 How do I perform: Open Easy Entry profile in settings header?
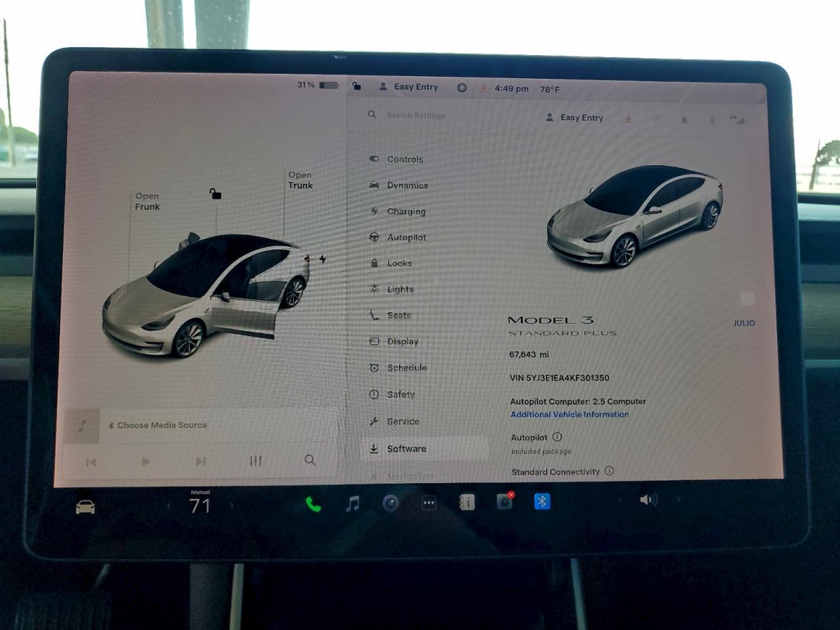(575, 117)
